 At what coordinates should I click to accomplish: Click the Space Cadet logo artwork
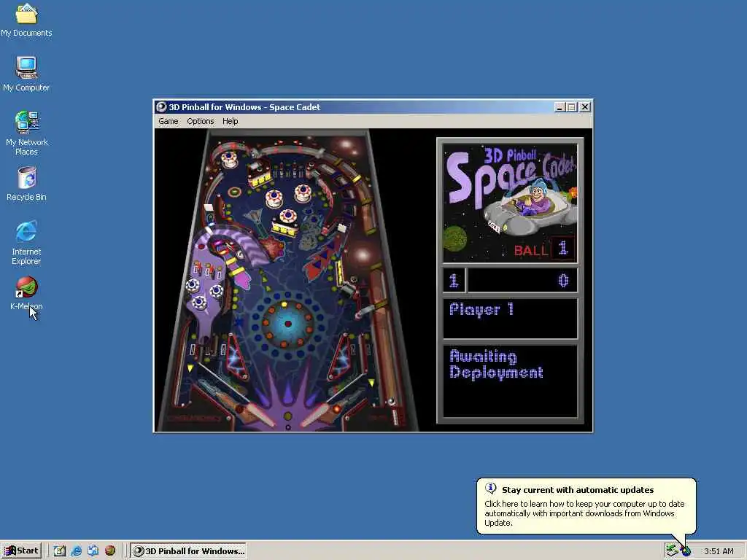510,203
